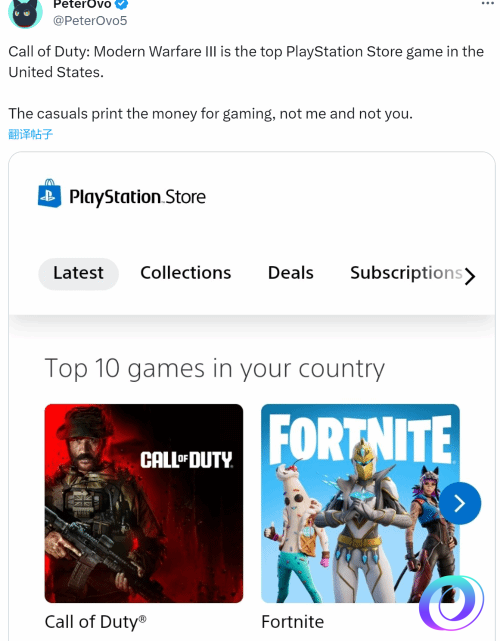
Task: Click the Call of Duty® title text
Action: pyautogui.click(x=95, y=622)
